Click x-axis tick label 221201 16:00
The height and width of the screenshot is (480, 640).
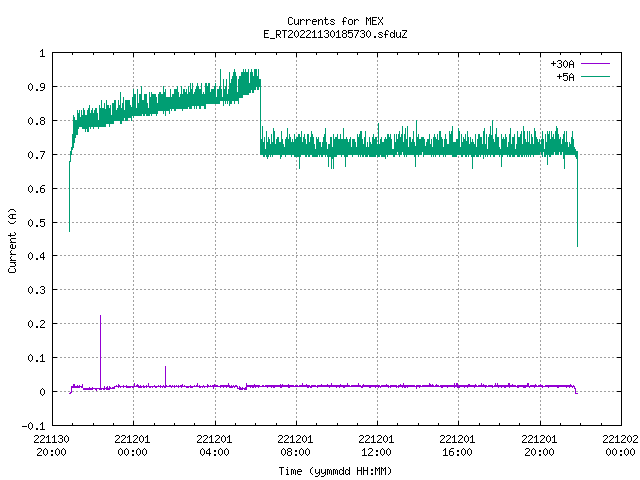(x=457, y=445)
